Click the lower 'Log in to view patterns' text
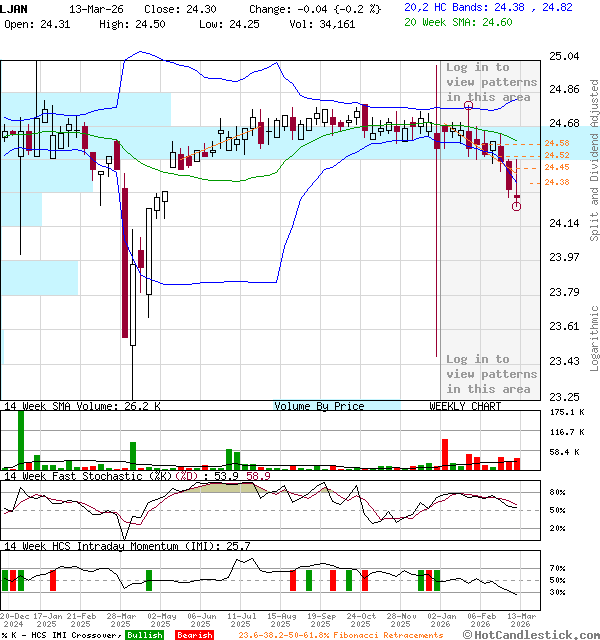Image resolution: width=600 pixels, height=640 pixels. click(x=491, y=374)
